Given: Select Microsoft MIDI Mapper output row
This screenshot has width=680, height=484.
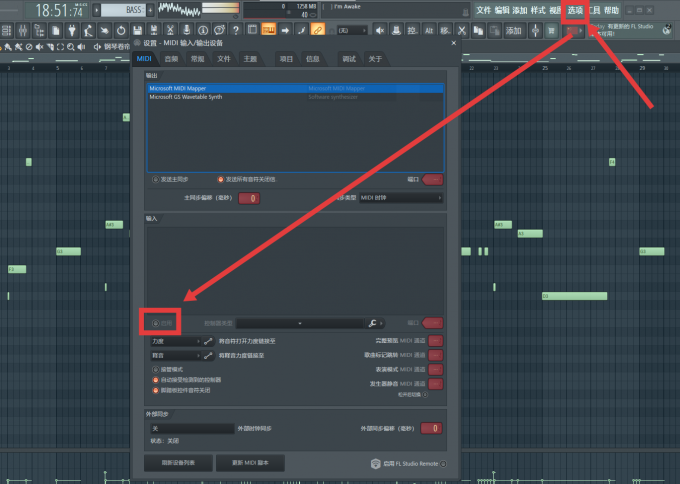Looking at the screenshot, I should (x=295, y=88).
